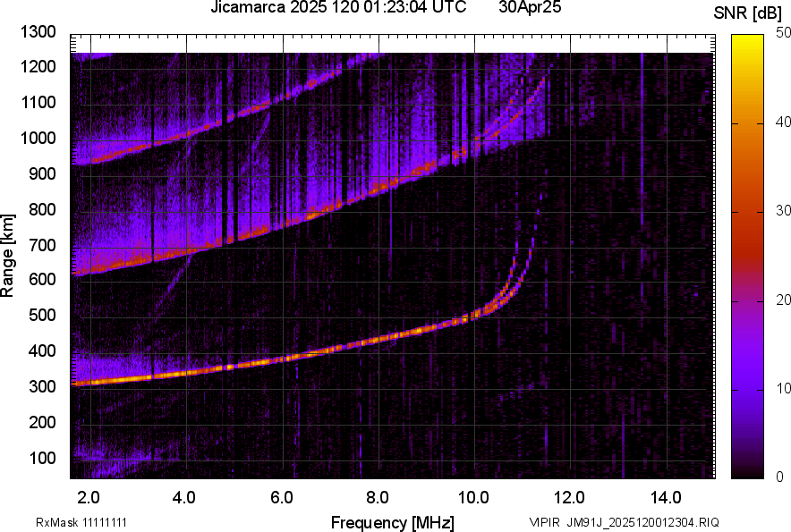Click the colorbar value '10'
Screen dimensions: 791x532
784,388
